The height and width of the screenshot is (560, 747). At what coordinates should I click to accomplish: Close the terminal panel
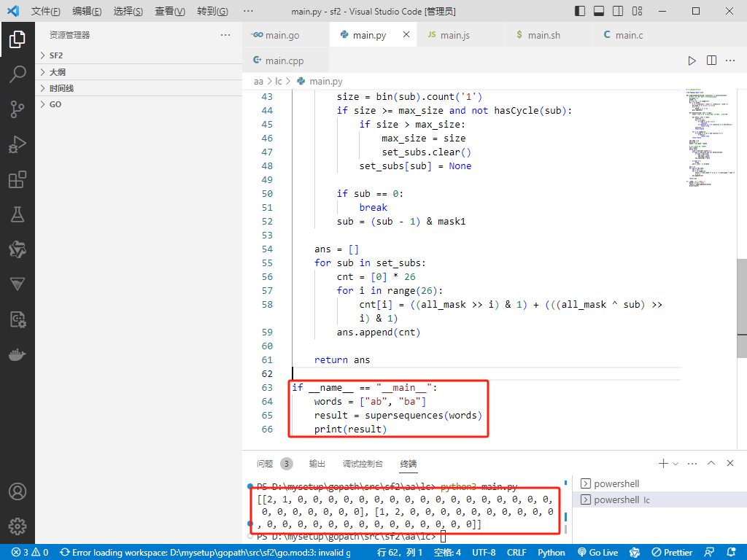729,463
